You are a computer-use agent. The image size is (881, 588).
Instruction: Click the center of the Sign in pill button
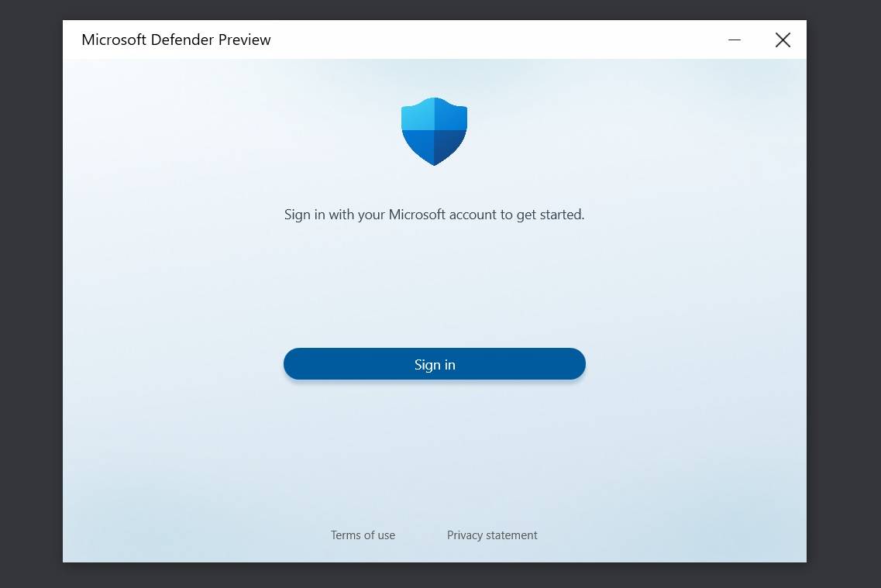(434, 363)
